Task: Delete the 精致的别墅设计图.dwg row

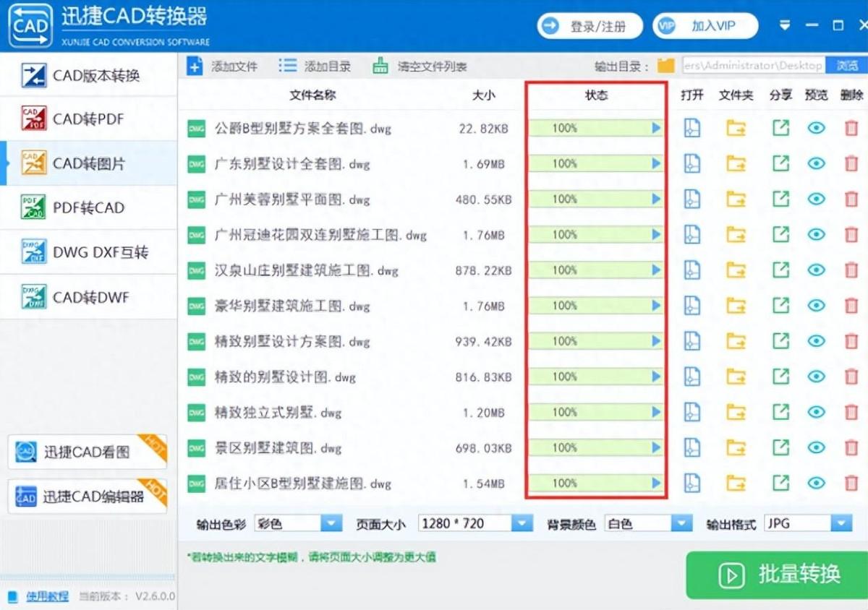Action: [x=851, y=377]
